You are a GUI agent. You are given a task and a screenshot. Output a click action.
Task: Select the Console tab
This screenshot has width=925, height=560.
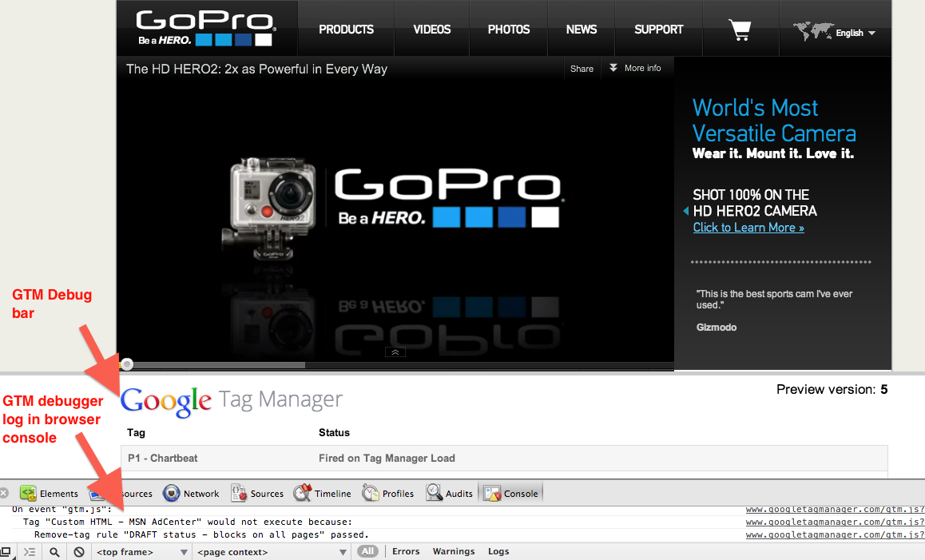coord(511,494)
